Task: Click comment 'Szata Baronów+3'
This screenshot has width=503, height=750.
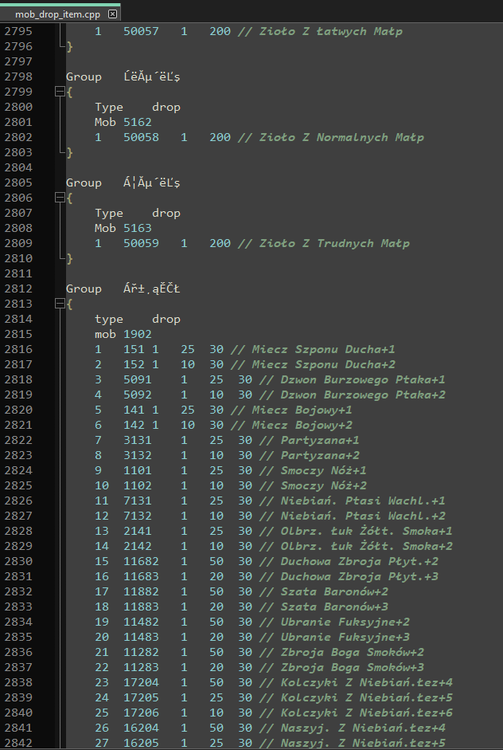Action: (x=334, y=607)
